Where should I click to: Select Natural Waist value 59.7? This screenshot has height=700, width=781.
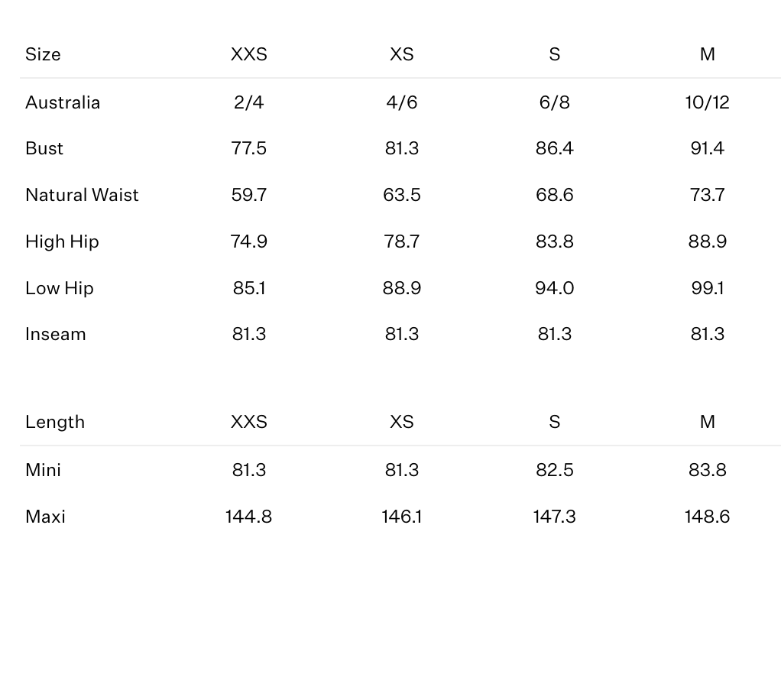point(249,195)
